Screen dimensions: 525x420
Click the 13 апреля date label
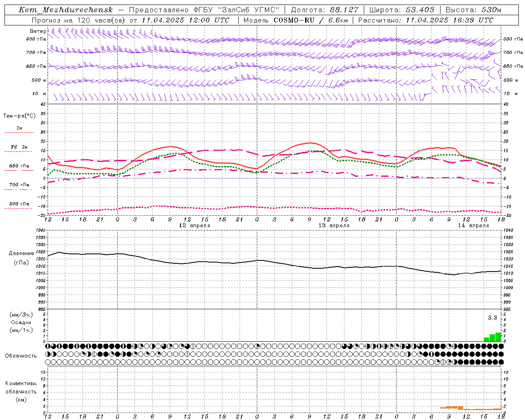(x=334, y=226)
